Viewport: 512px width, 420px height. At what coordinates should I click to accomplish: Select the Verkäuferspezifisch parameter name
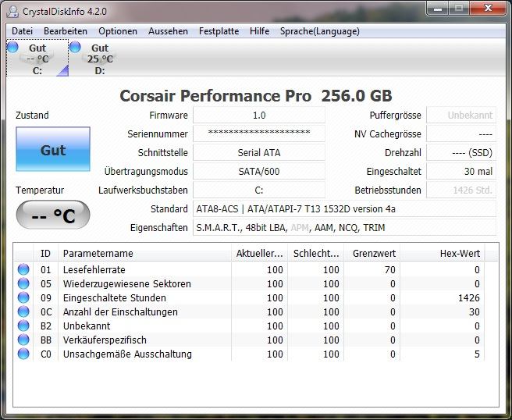(x=105, y=340)
